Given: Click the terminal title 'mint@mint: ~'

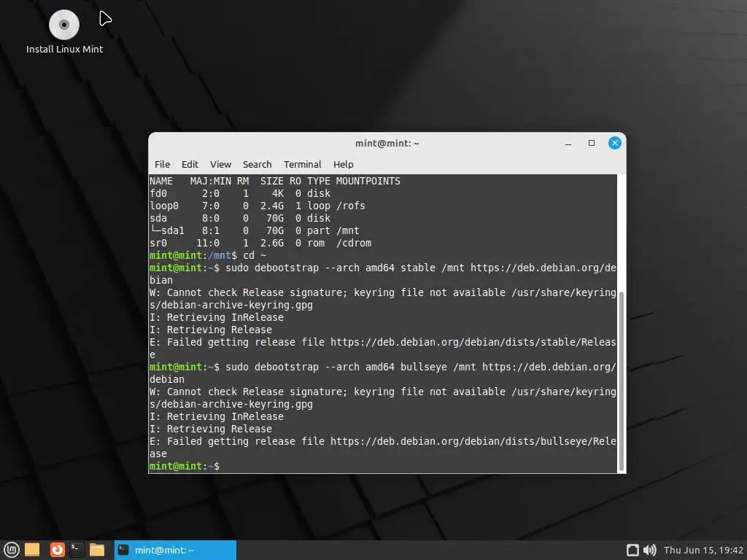Looking at the screenshot, I should (x=387, y=144).
